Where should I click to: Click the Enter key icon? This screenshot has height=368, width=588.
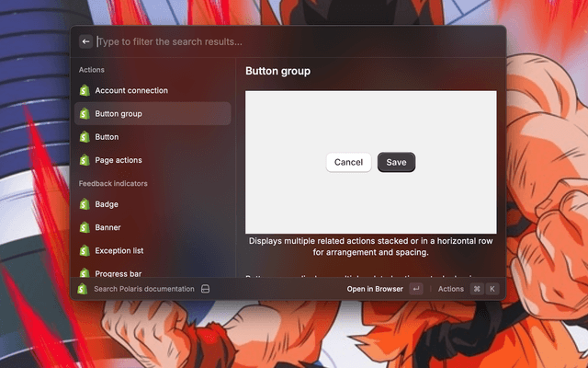[416, 289]
